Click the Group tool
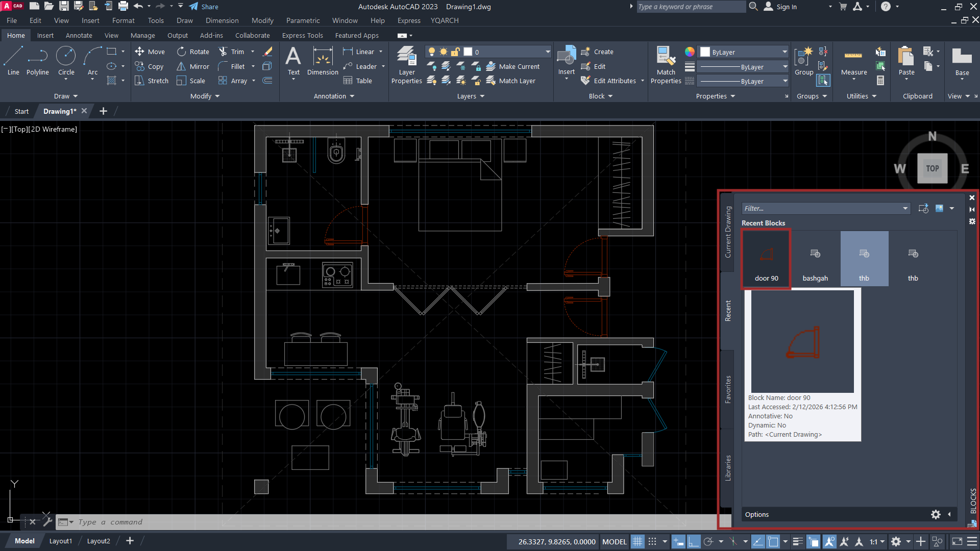Screen dimensions: 980x551 click(804, 61)
